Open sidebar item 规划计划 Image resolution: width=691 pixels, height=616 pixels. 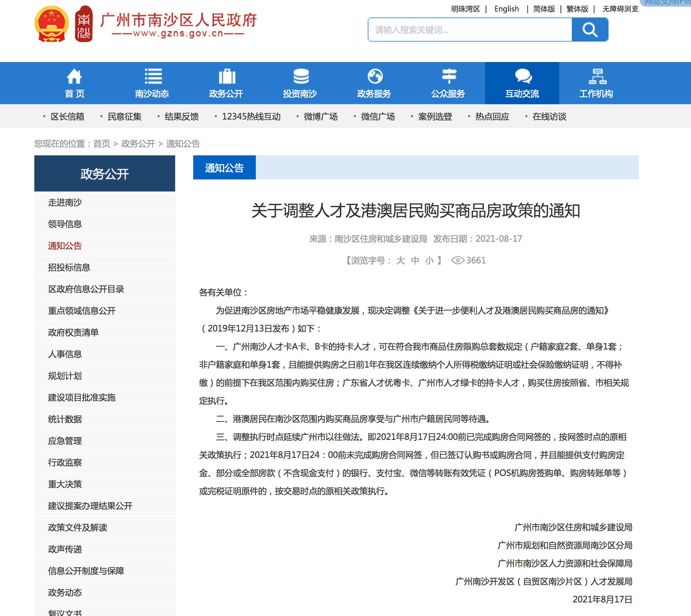tap(65, 376)
